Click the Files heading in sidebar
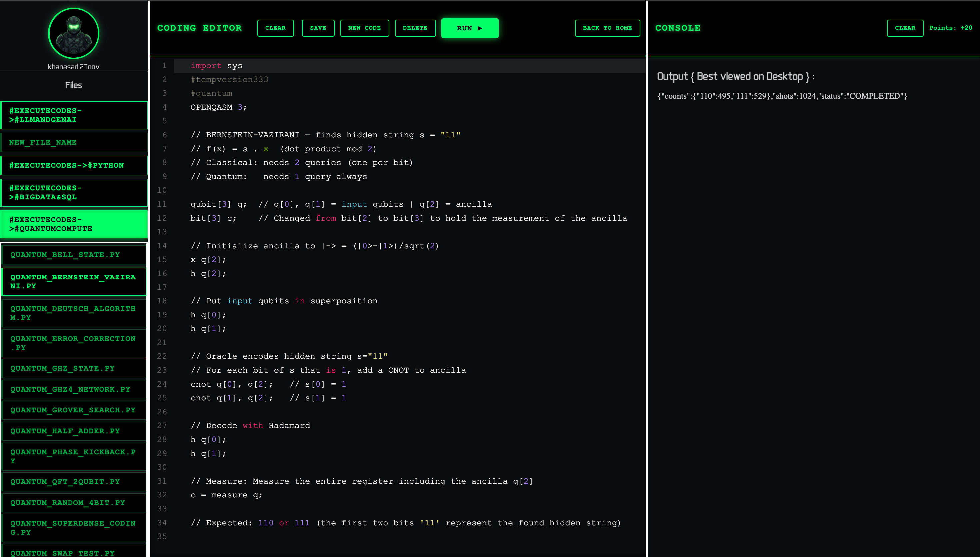This screenshot has width=980, height=557. point(73,85)
